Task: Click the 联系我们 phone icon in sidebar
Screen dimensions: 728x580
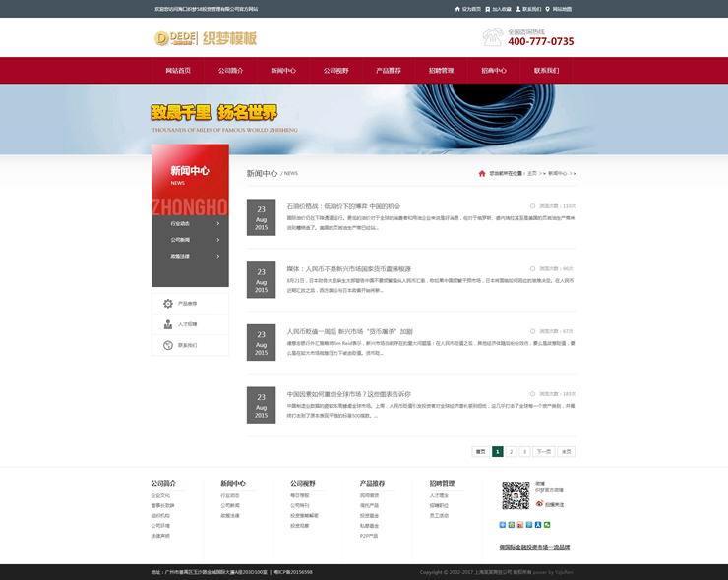Action: tap(168, 345)
